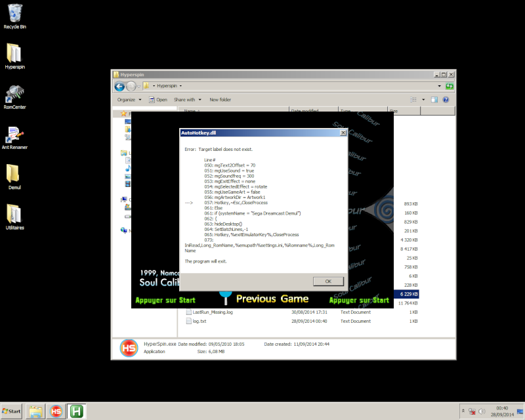Click the 893 KB size cell
This screenshot has height=420, width=525.
[411, 204]
